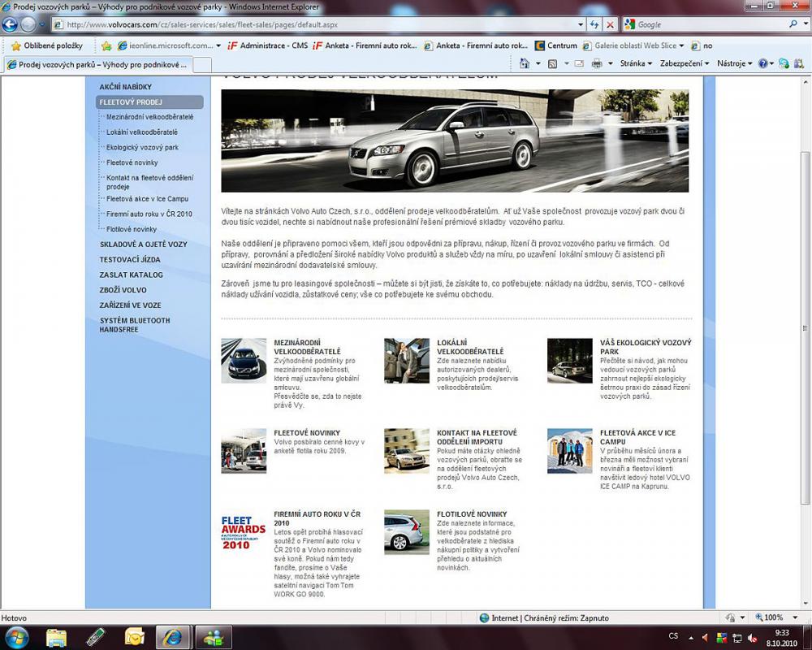812x650 pixels.
Task: Print the page using the printer icon
Action: tap(597, 63)
